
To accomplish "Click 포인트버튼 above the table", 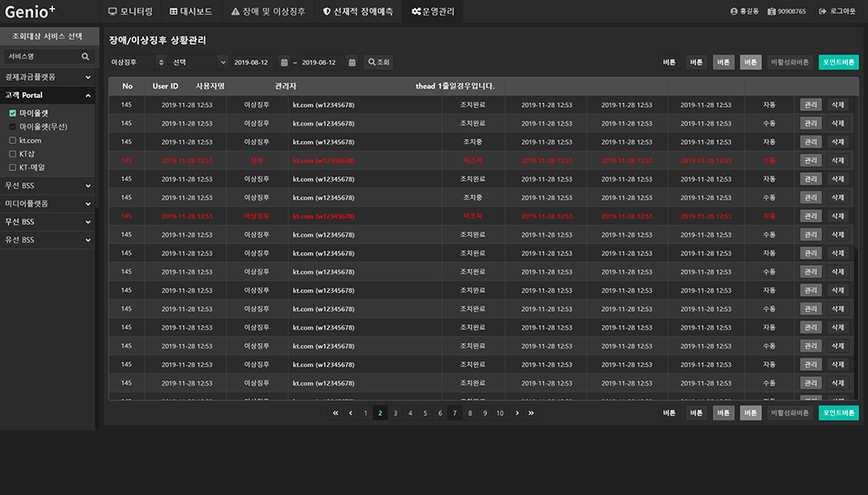I will coord(838,63).
